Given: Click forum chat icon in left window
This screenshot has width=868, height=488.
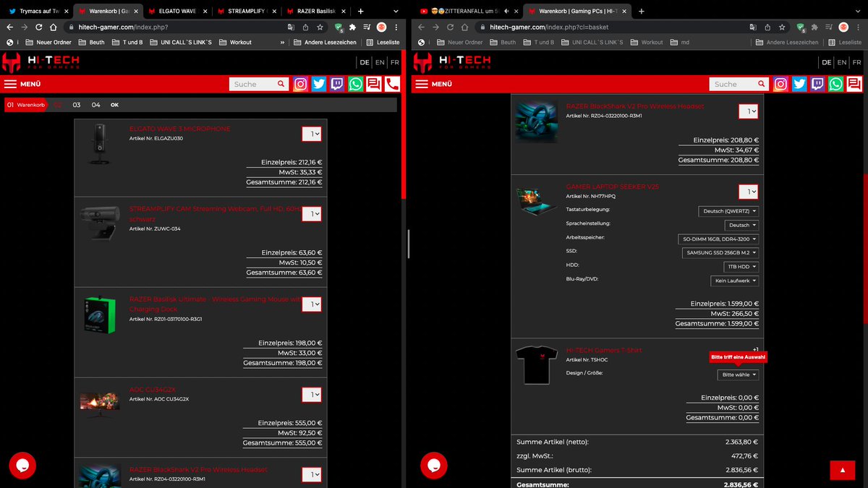Looking at the screenshot, I should click(373, 84).
